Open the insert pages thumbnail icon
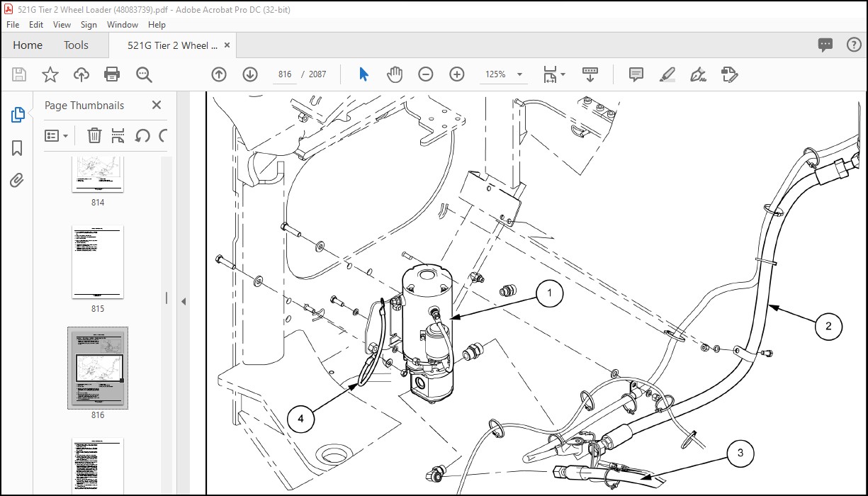The height and width of the screenshot is (496, 868). pyautogui.click(x=118, y=135)
